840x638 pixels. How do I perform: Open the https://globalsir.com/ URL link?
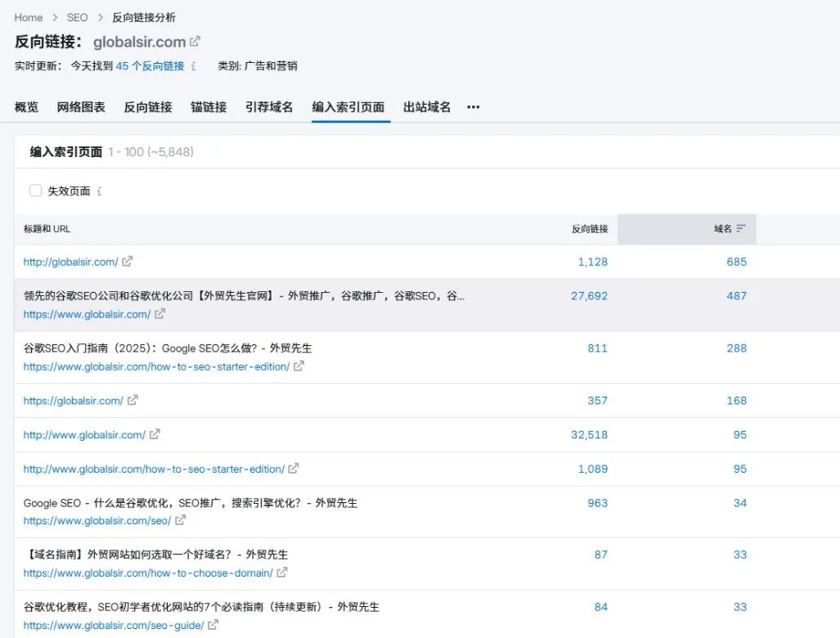point(74,401)
